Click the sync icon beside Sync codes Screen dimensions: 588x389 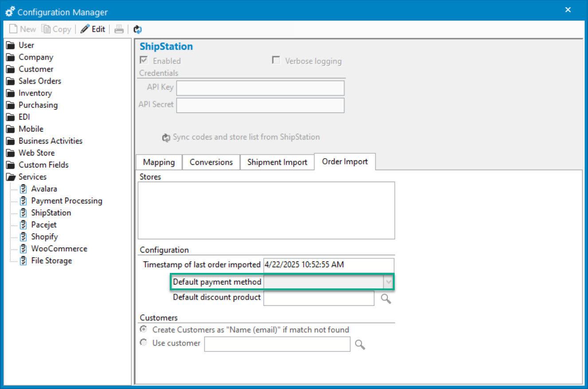[166, 138]
